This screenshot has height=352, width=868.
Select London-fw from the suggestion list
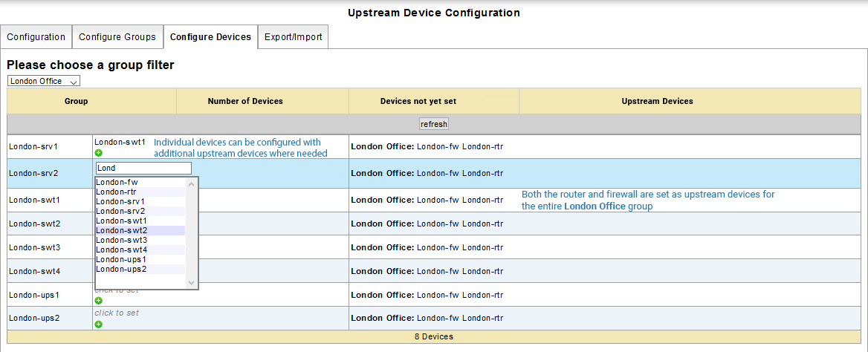tap(117, 182)
